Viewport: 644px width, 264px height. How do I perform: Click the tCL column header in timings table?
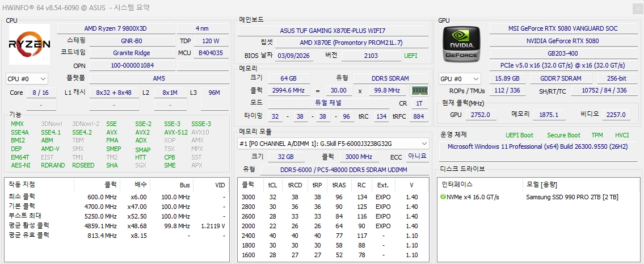pyautogui.click(x=273, y=185)
